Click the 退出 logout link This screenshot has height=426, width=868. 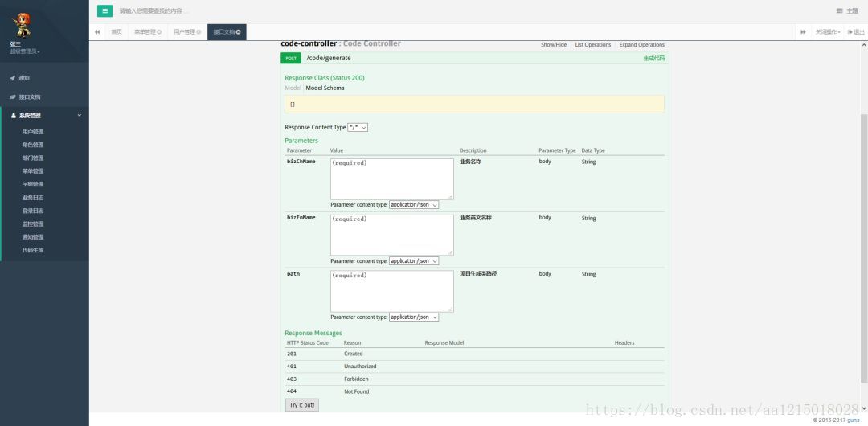pyautogui.click(x=859, y=32)
